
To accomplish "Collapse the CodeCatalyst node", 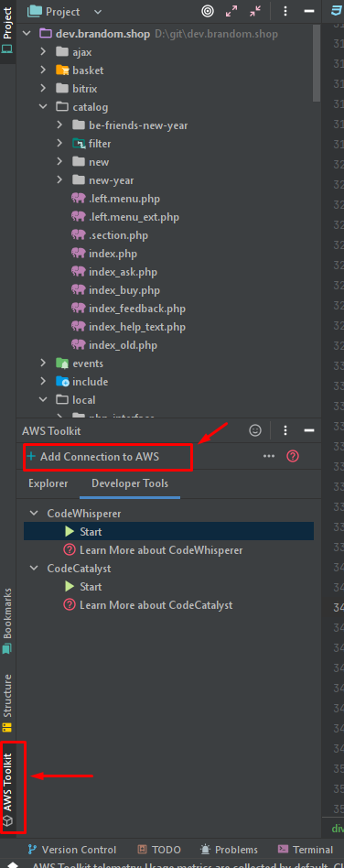I will pos(34,568).
